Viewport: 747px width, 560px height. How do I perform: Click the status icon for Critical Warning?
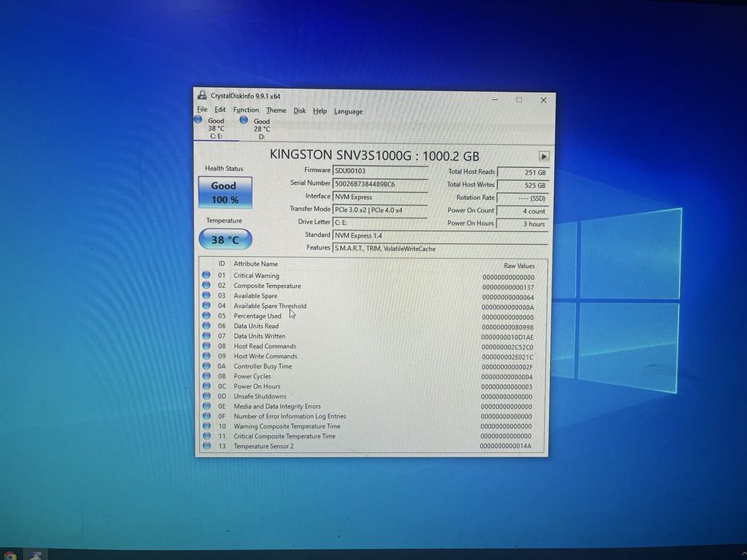[x=207, y=274]
